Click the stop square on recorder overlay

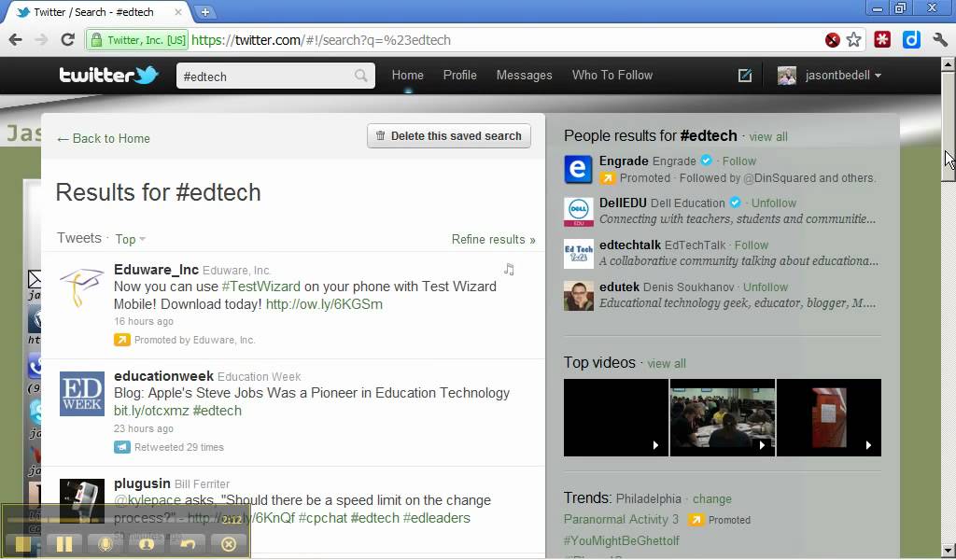click(x=22, y=543)
